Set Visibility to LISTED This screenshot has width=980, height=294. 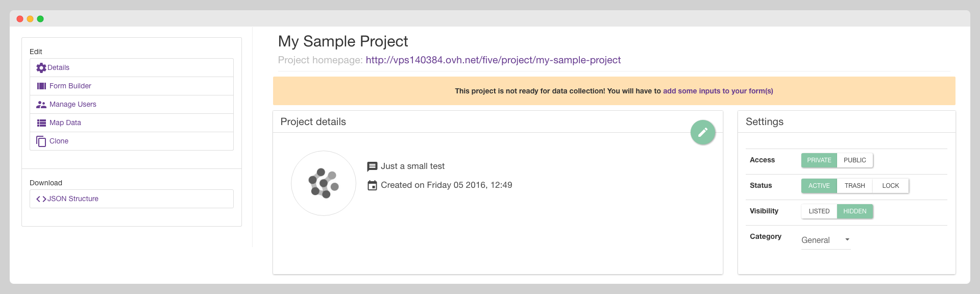[819, 211]
